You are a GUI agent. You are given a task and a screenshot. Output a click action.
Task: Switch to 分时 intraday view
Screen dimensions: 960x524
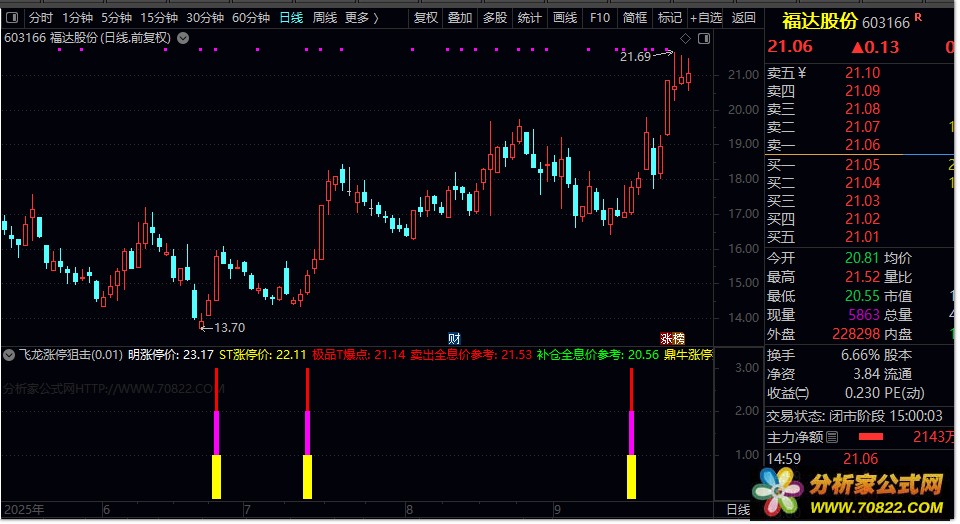pos(41,18)
